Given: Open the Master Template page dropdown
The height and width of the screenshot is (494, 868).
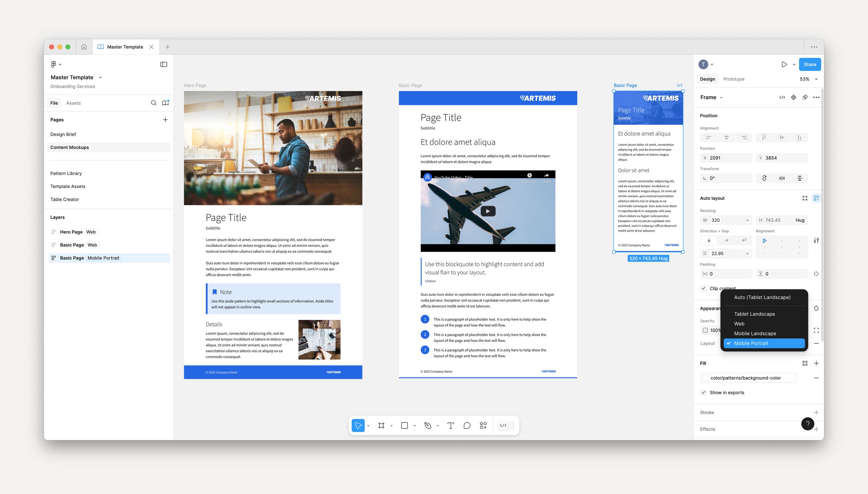Looking at the screenshot, I should 101,77.
